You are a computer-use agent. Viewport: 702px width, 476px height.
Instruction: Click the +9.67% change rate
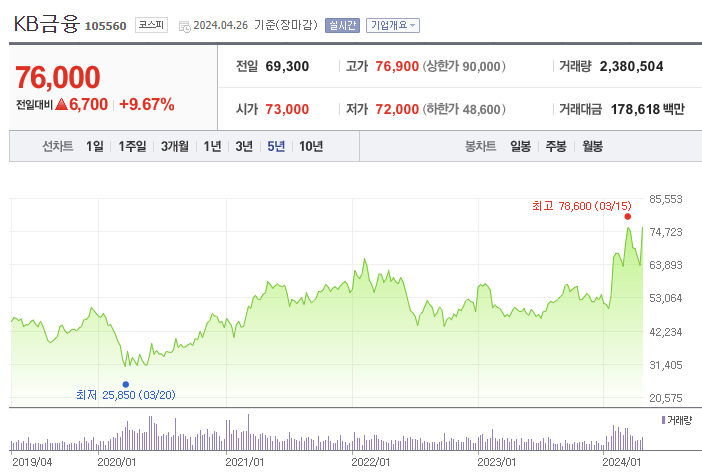(146, 104)
